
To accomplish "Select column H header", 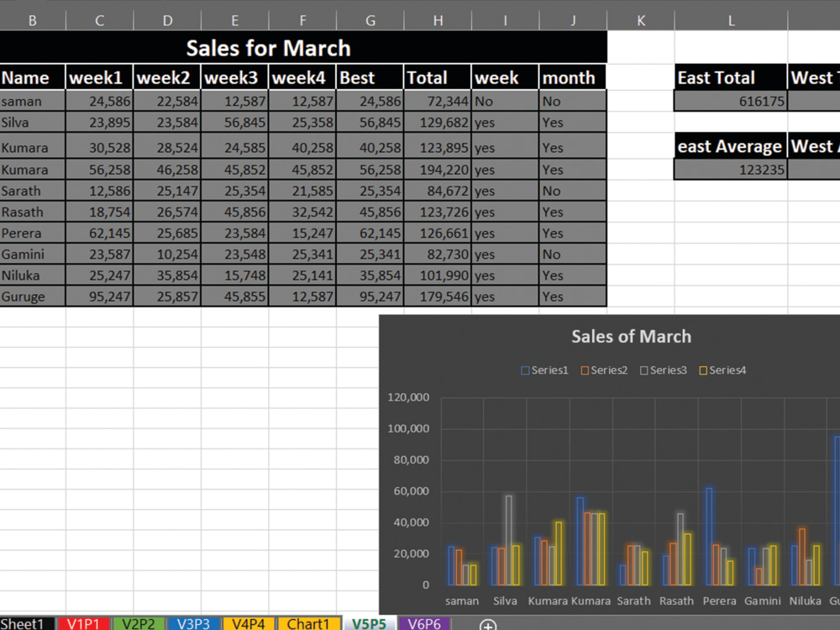I will coord(438,20).
